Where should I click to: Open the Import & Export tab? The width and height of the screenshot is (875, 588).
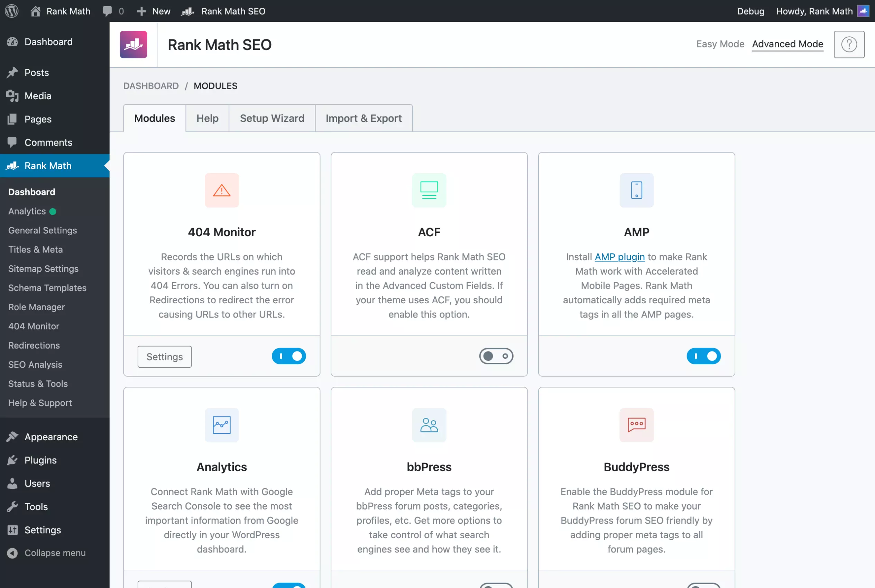[x=363, y=118]
